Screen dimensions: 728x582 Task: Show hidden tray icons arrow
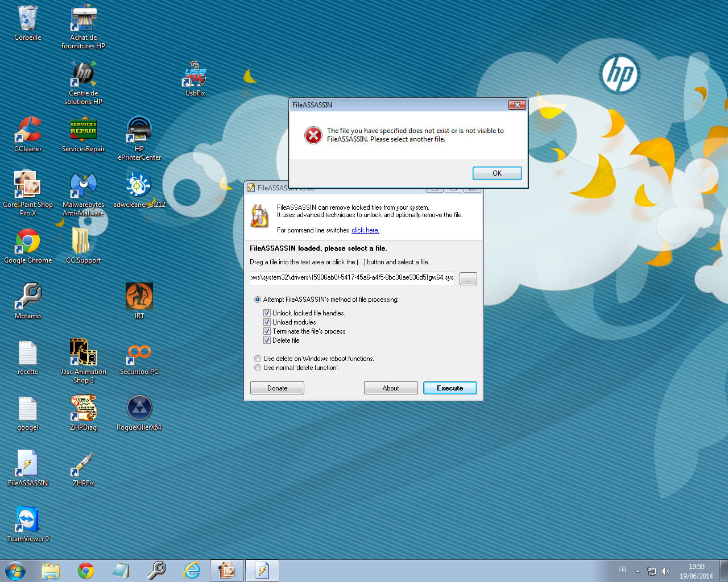point(638,571)
